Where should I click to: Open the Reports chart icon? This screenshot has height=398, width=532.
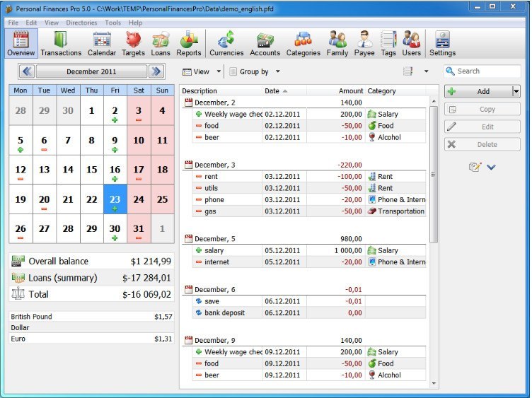click(x=189, y=43)
